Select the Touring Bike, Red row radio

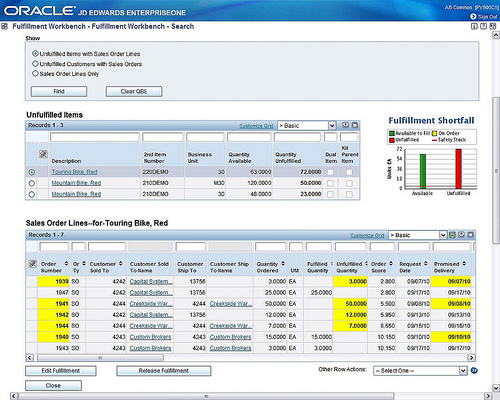[32, 172]
